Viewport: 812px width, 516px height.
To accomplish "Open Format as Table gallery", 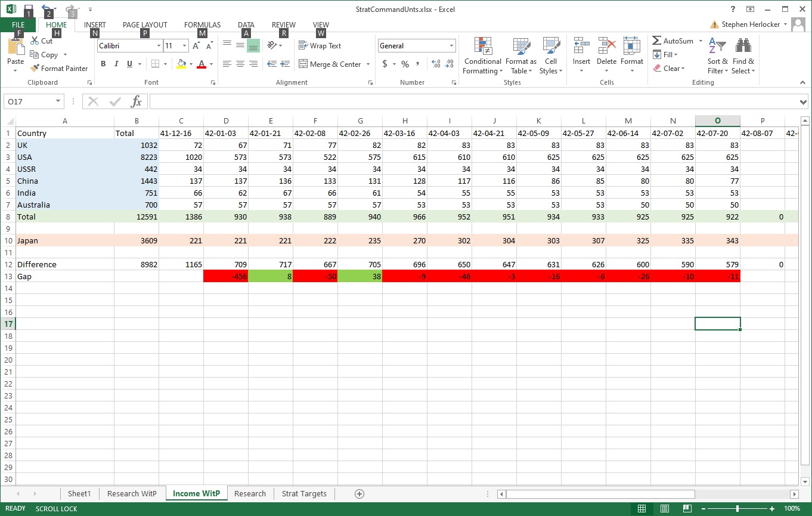I will (x=521, y=55).
